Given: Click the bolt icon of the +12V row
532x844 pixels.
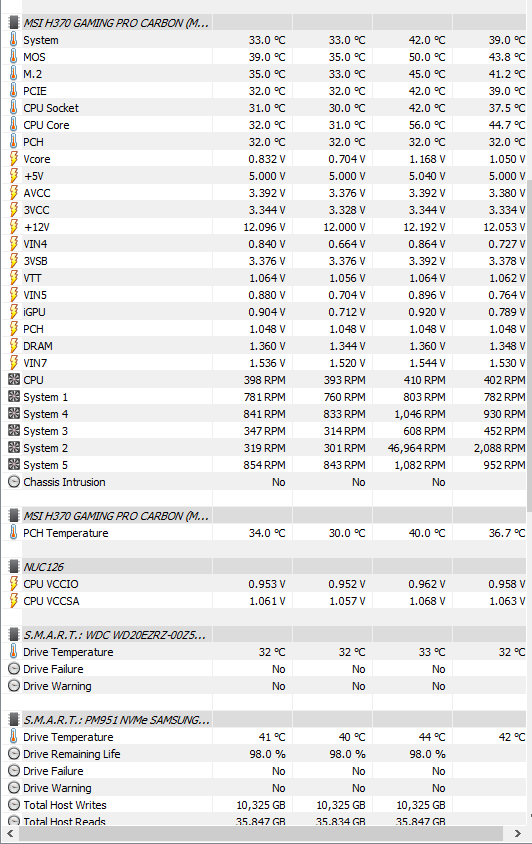Looking at the screenshot, I should coord(13,227).
